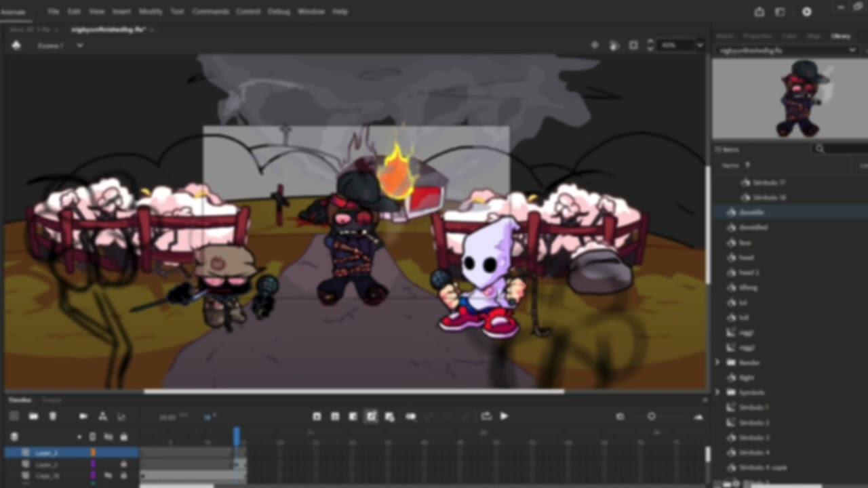868x488 pixels.
Task: Expand the library folder above the Symbols folder
Action: [718, 363]
